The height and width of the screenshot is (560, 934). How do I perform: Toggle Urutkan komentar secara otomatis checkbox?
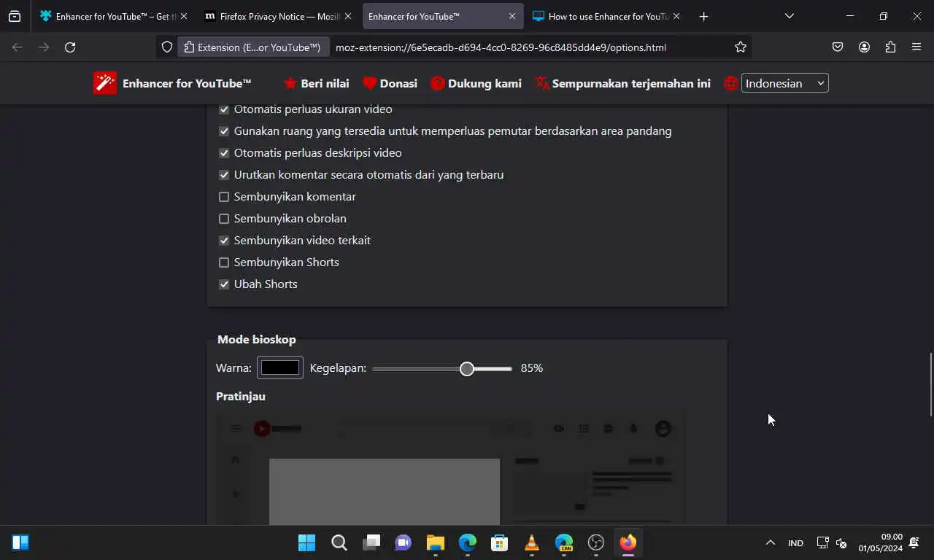coord(224,175)
